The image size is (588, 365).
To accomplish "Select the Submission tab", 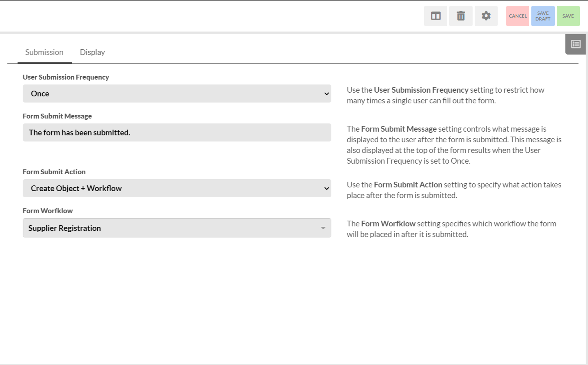I will point(44,52).
